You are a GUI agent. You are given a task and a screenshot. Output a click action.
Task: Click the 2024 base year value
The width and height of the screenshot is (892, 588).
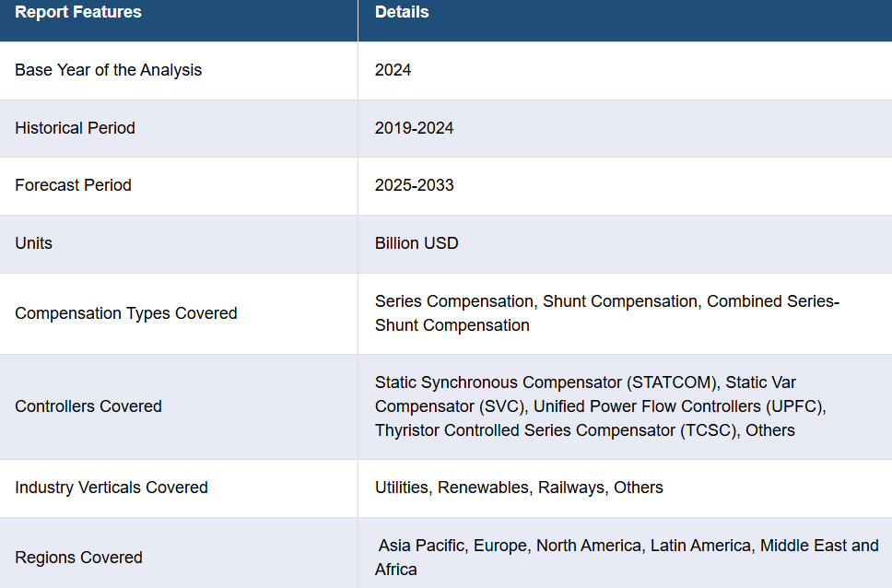pos(393,70)
